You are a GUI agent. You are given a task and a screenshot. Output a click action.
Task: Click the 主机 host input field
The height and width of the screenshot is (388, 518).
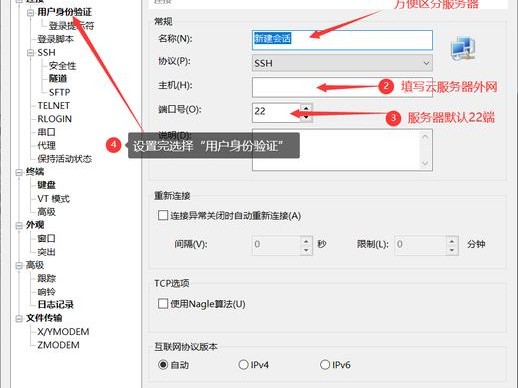tap(342, 87)
